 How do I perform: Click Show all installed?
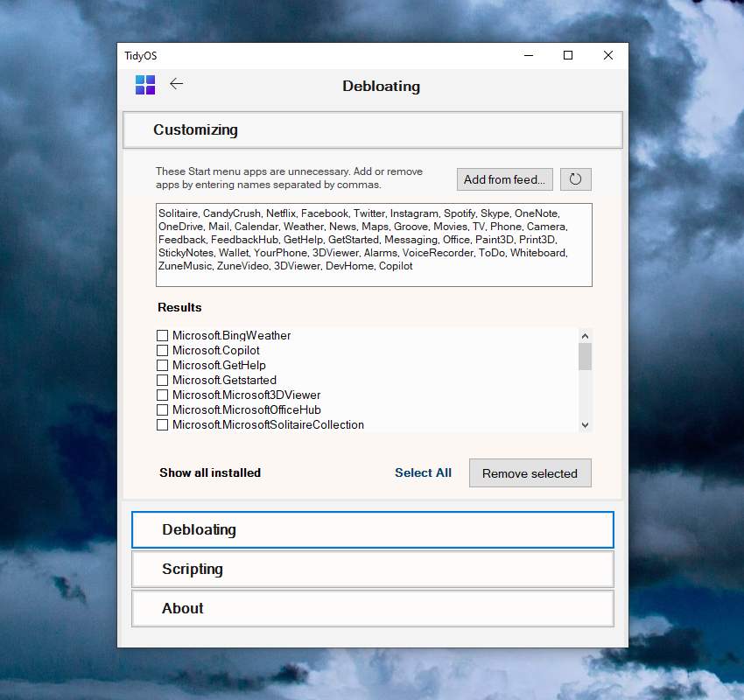pyautogui.click(x=210, y=472)
